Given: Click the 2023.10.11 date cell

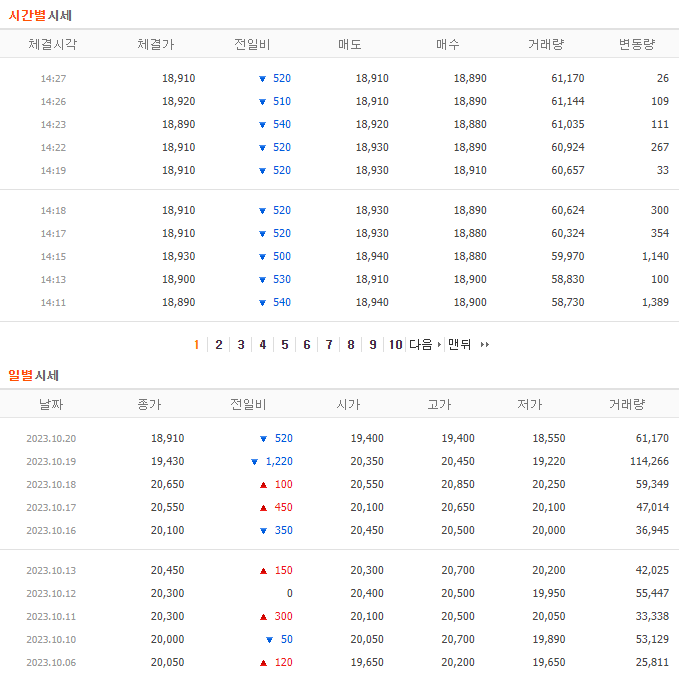Looking at the screenshot, I should tap(51, 616).
